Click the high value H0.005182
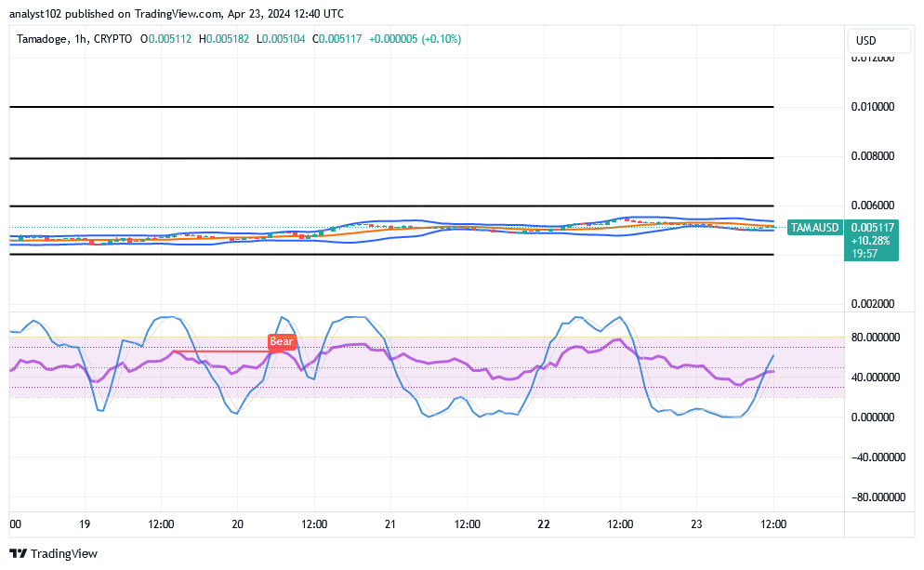Image resolution: width=924 pixels, height=570 pixels. (224, 39)
